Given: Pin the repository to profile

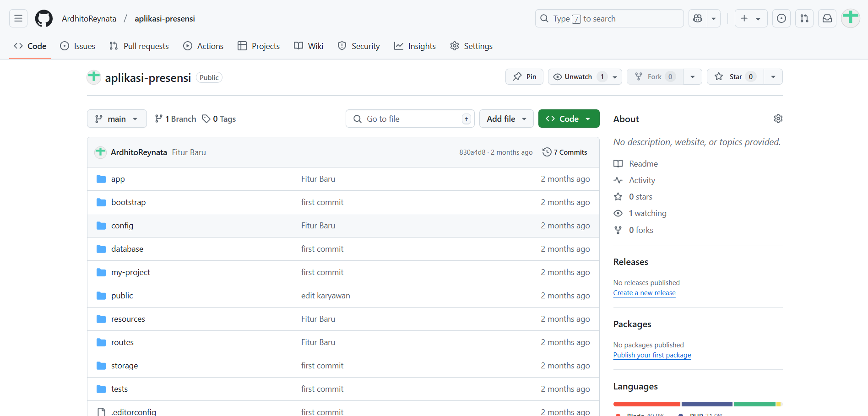Looking at the screenshot, I should click(x=524, y=77).
